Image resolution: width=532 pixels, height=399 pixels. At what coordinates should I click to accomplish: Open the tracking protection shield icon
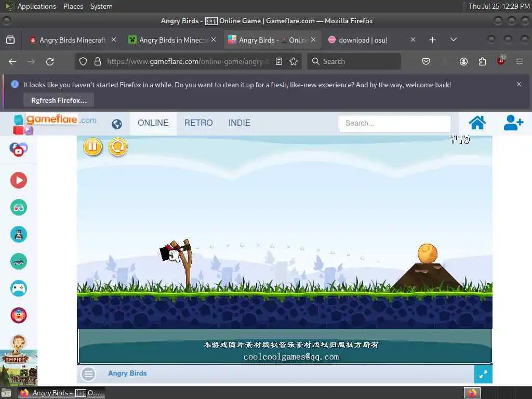pyautogui.click(x=83, y=61)
